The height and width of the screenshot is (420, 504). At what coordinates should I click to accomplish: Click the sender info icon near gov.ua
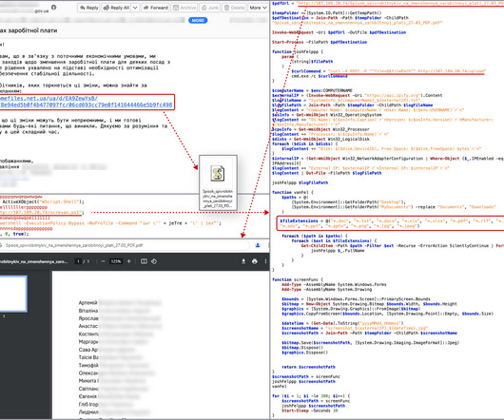(x=53, y=8)
